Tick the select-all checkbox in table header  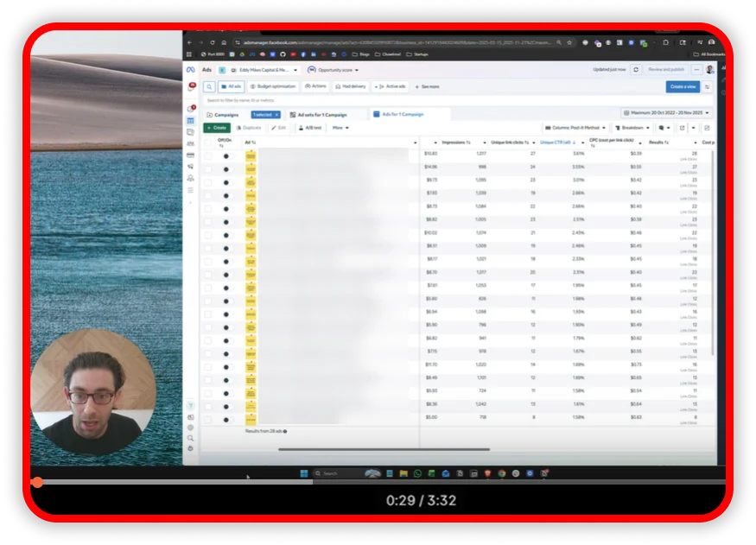(207, 143)
